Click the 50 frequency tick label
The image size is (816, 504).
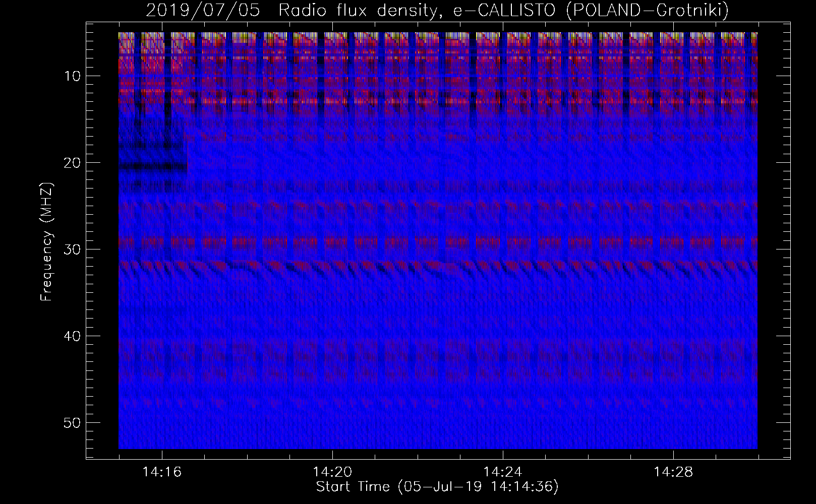tap(73, 422)
